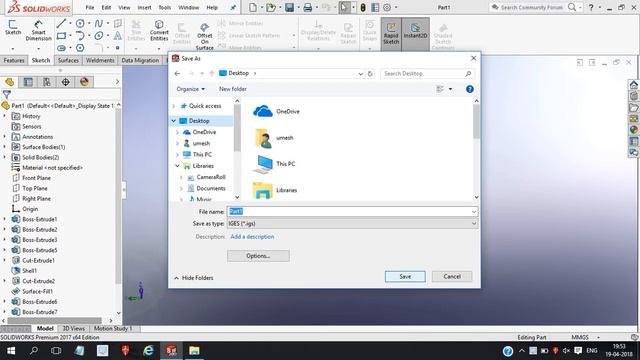Open the Save as type dropdown
The image size is (640, 360).
[x=473, y=224]
